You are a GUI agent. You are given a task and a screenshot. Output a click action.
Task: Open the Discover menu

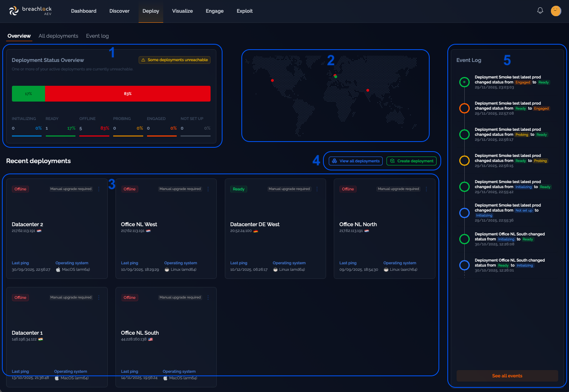pyautogui.click(x=119, y=11)
